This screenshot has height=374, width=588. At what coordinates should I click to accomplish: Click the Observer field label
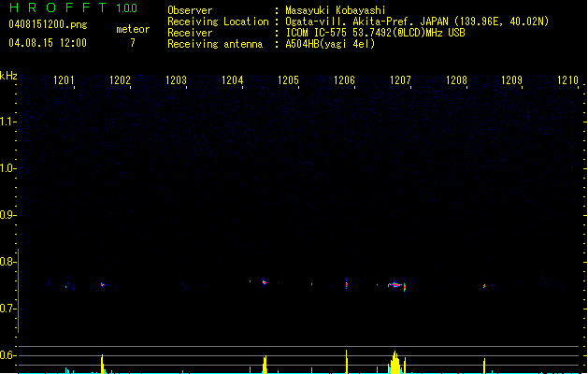tap(190, 10)
